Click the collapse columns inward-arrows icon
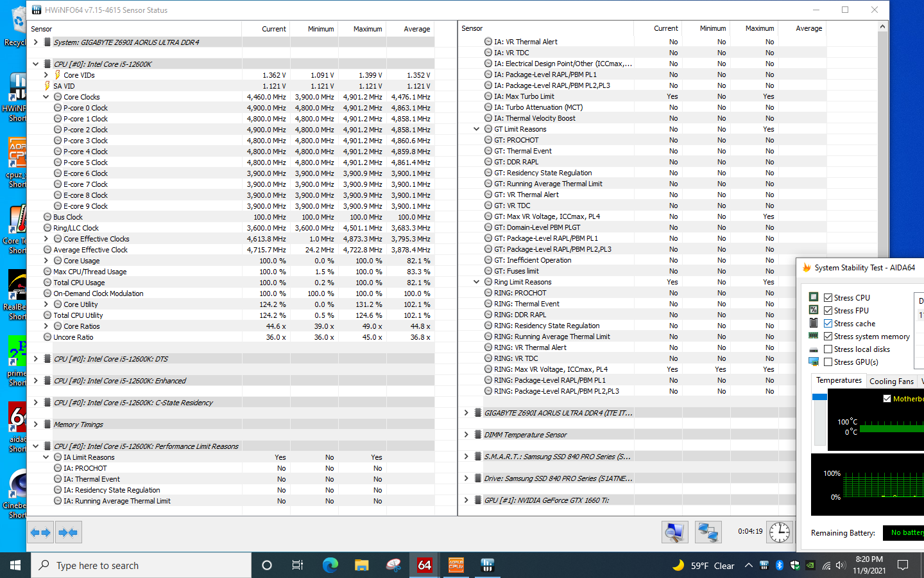 point(67,532)
